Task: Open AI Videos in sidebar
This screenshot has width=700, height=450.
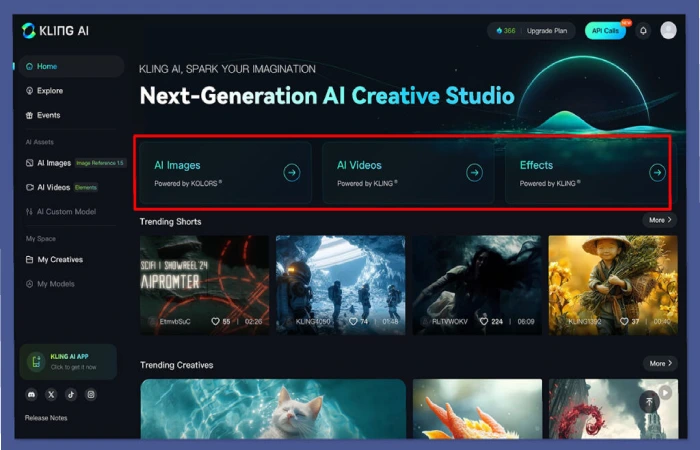Action: [x=48, y=188]
